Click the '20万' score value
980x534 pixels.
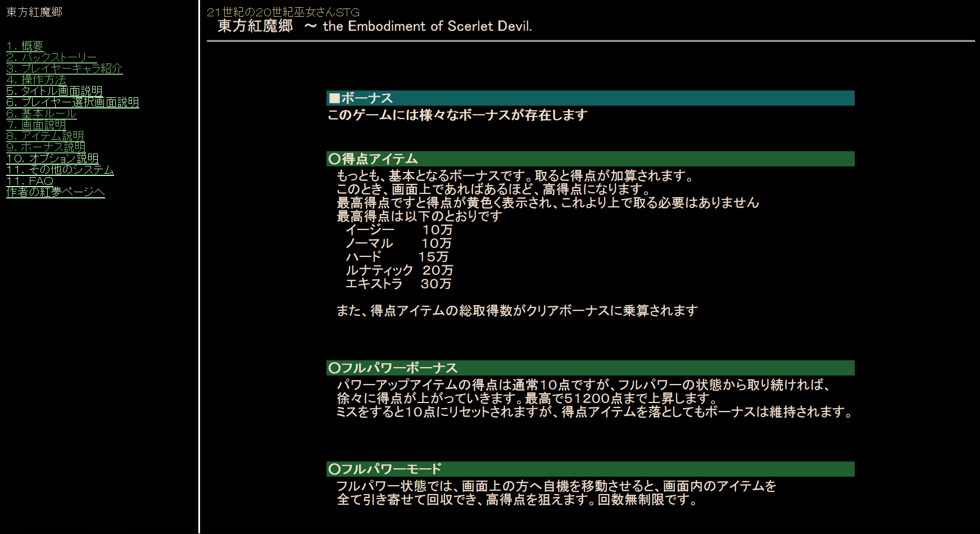(438, 270)
